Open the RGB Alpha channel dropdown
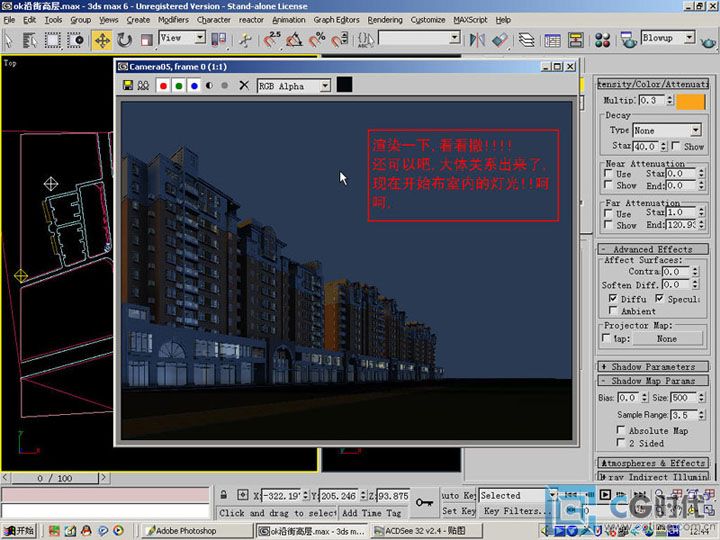This screenshot has width=720, height=540. click(x=325, y=85)
